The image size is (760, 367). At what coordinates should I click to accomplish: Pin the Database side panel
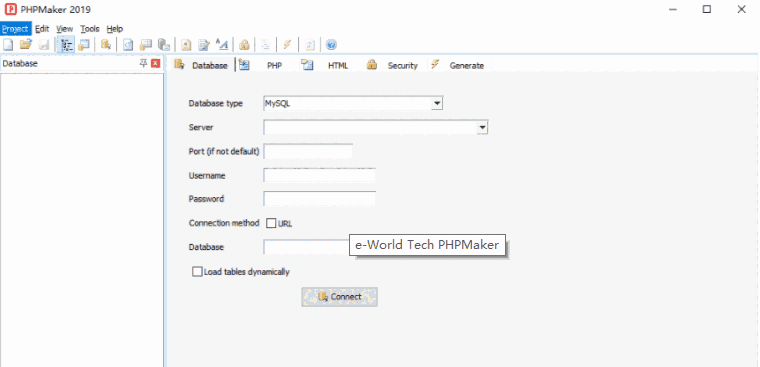point(143,63)
